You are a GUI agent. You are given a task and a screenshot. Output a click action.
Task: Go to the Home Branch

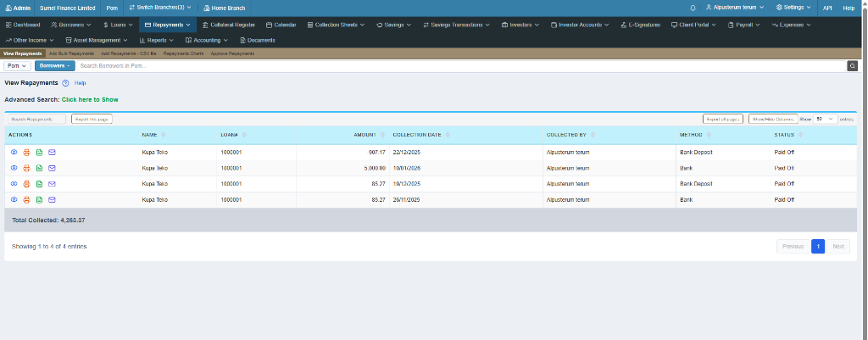point(224,8)
